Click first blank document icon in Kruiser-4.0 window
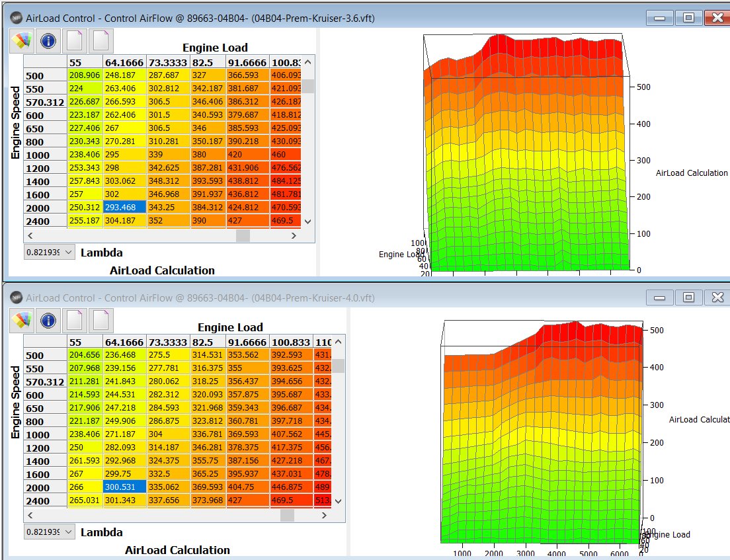 [x=75, y=320]
